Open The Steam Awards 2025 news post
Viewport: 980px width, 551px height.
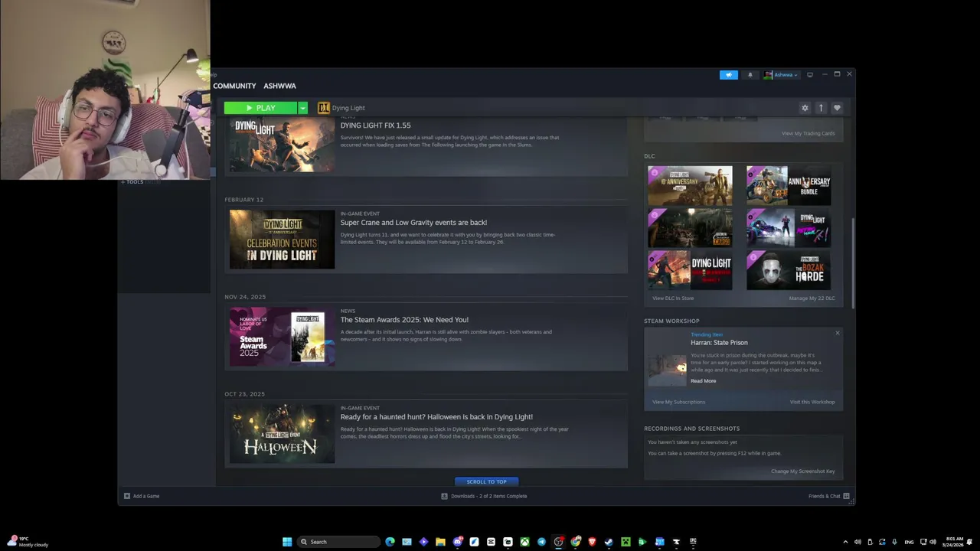pyautogui.click(x=404, y=320)
